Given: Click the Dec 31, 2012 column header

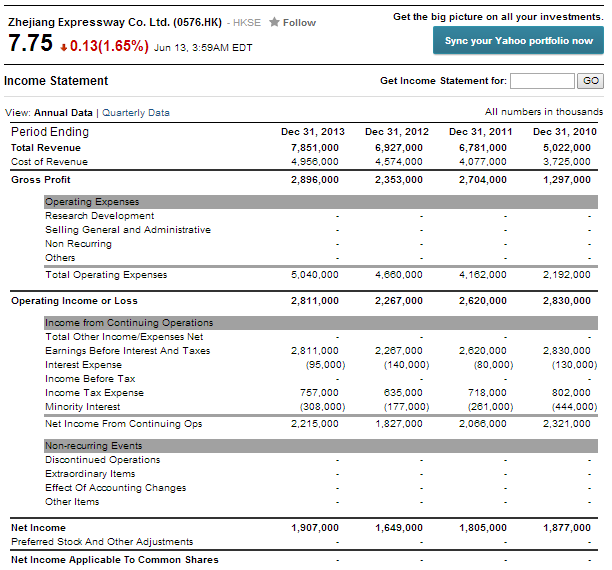Looking at the screenshot, I should (397, 132).
